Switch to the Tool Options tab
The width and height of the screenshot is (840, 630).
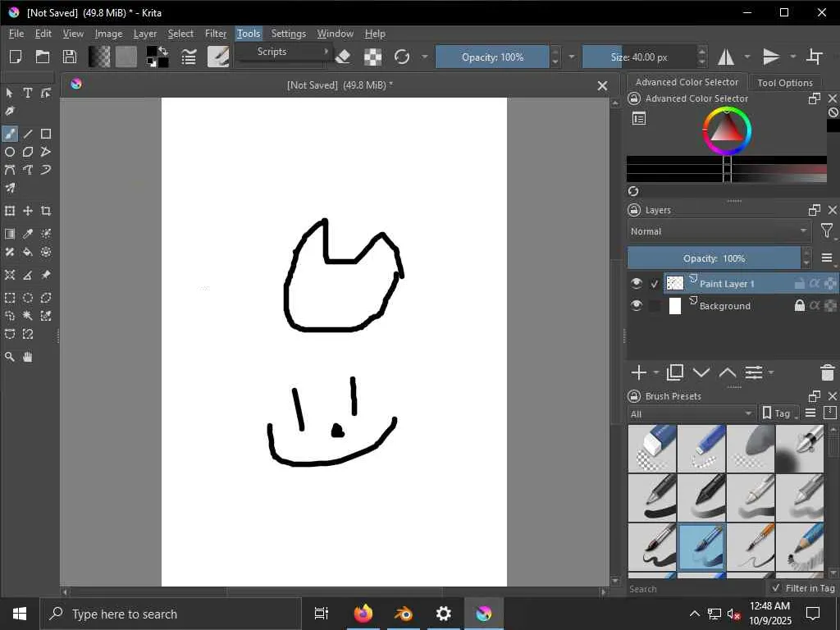(784, 82)
